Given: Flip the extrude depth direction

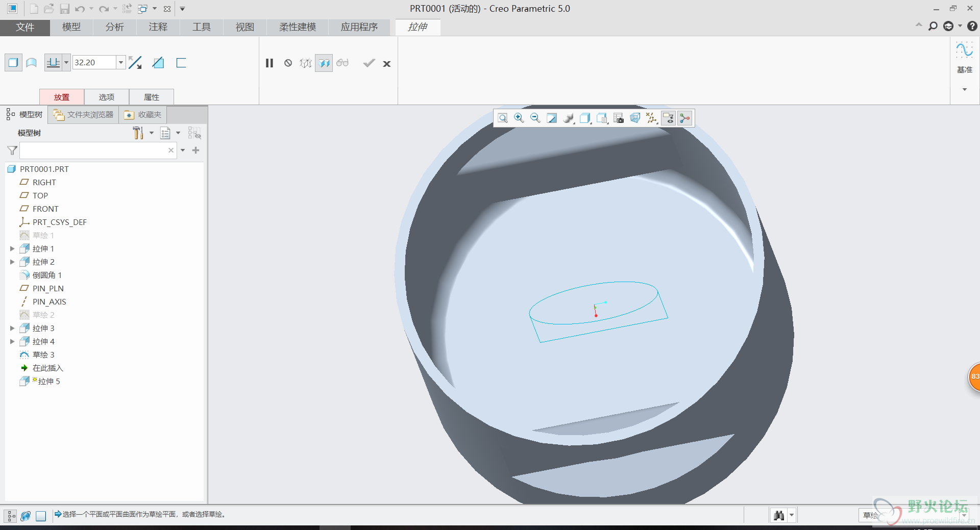Looking at the screenshot, I should coord(135,63).
